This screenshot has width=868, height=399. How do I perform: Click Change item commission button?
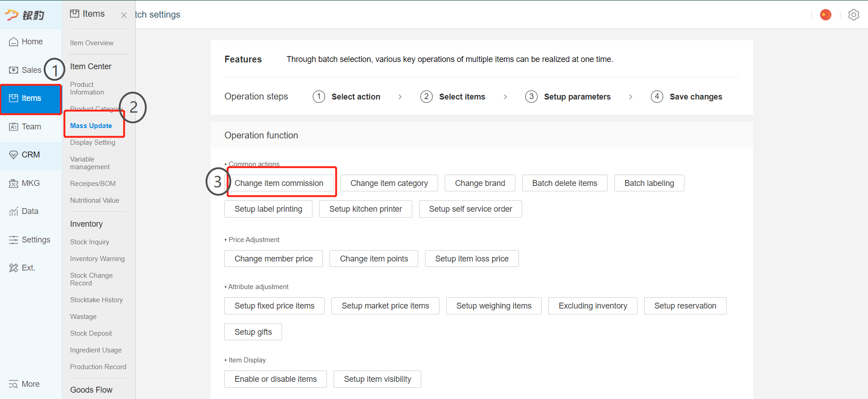click(x=279, y=183)
